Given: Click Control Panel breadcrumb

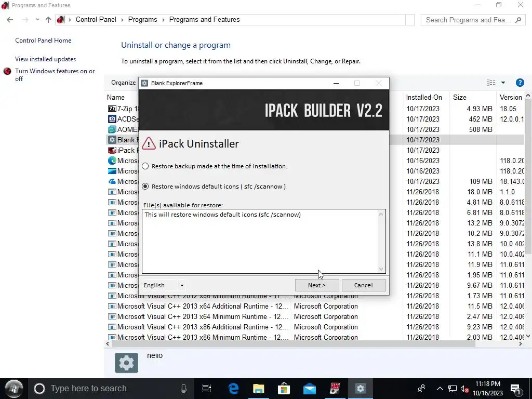Looking at the screenshot, I should click(96, 20).
